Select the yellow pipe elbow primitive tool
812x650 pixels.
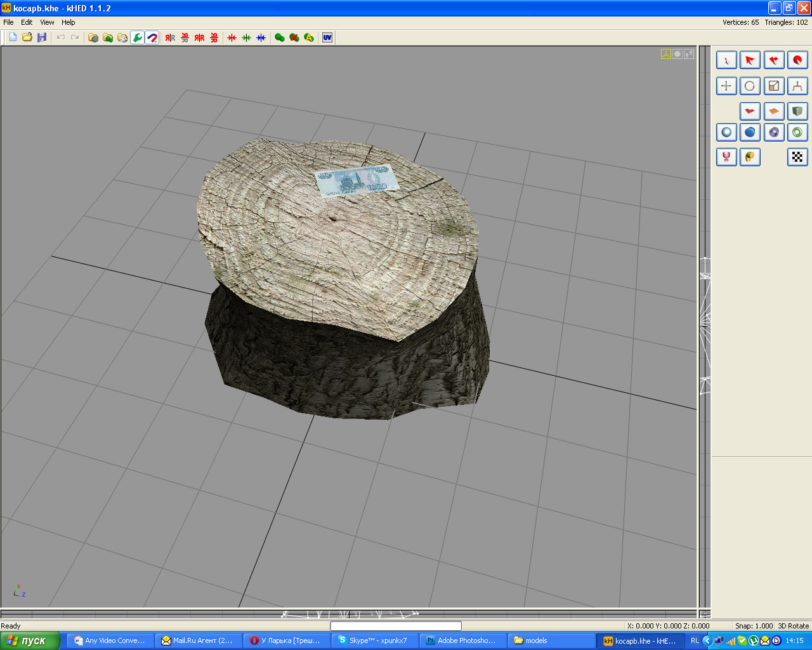[x=750, y=157]
